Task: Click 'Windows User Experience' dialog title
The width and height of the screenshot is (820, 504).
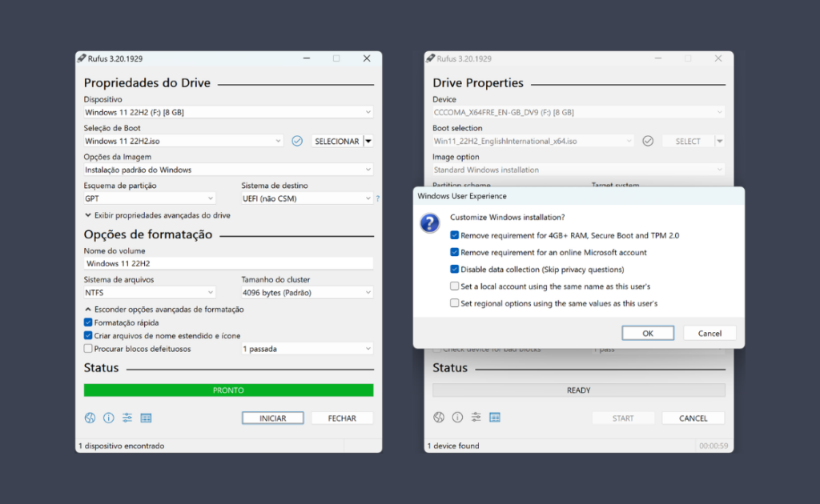Action: 462,196
